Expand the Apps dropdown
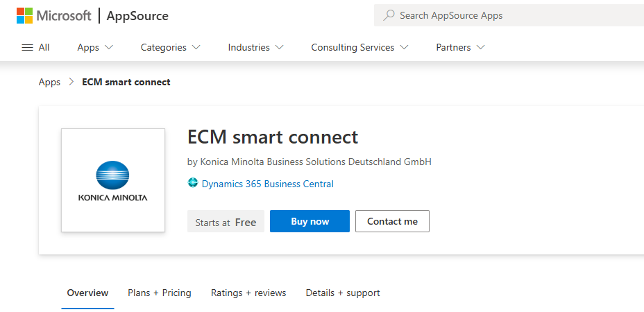644x312 pixels. click(x=95, y=47)
